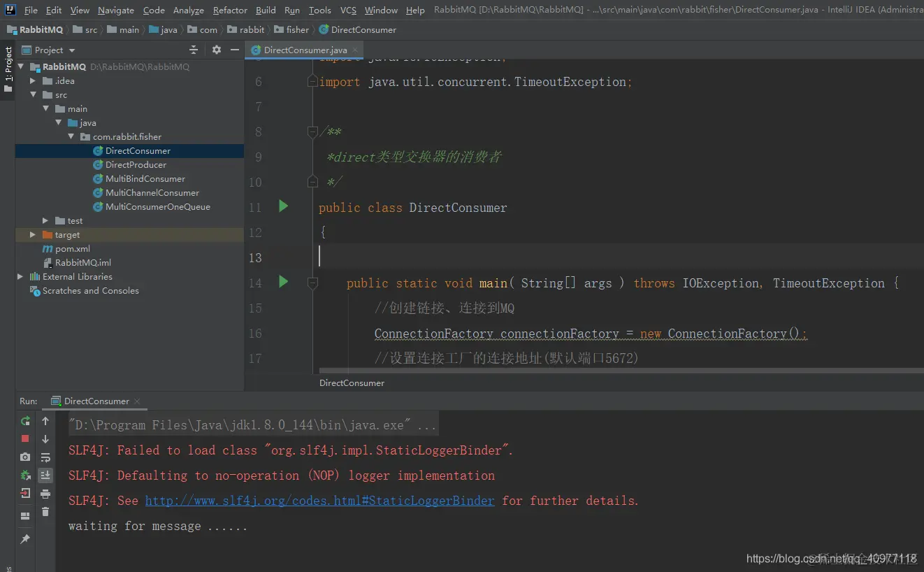Image resolution: width=924 pixels, height=572 pixels.
Task: Select MultiConsumerOneQueue class in project tree
Action: point(157,207)
